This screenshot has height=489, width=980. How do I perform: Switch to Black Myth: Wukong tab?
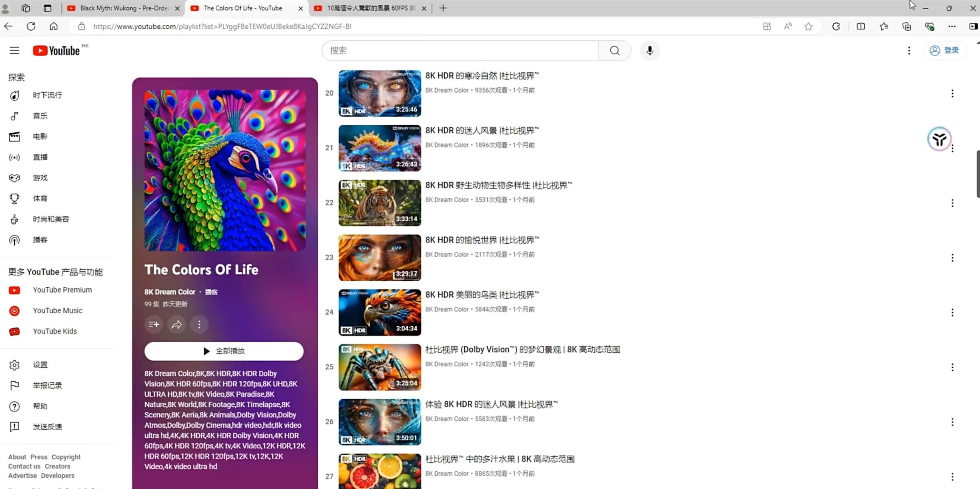coord(123,8)
